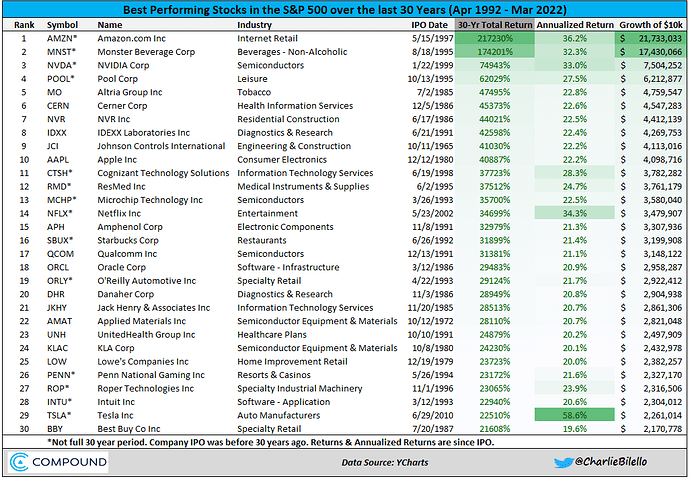Click the Compound logo icon
The image size is (690, 479).
tap(18, 462)
